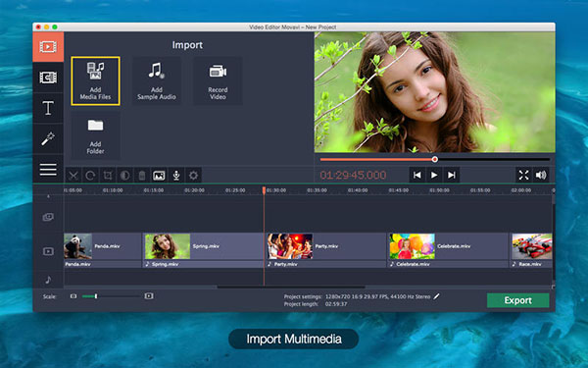Screen dimensions: 588x368
Task: Click the timeline horizontal scrollbar
Action: [x=291, y=287]
